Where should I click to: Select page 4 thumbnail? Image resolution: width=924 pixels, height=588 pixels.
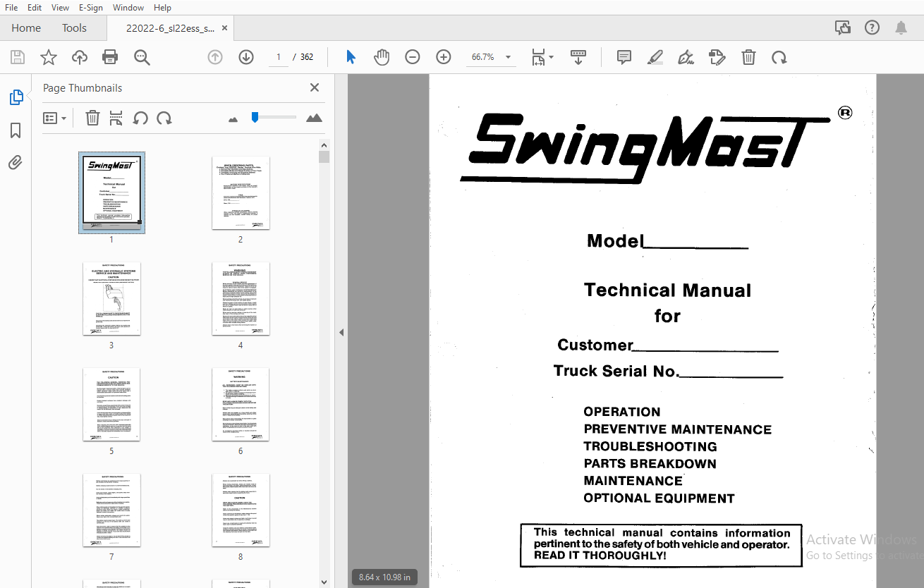[x=241, y=298]
